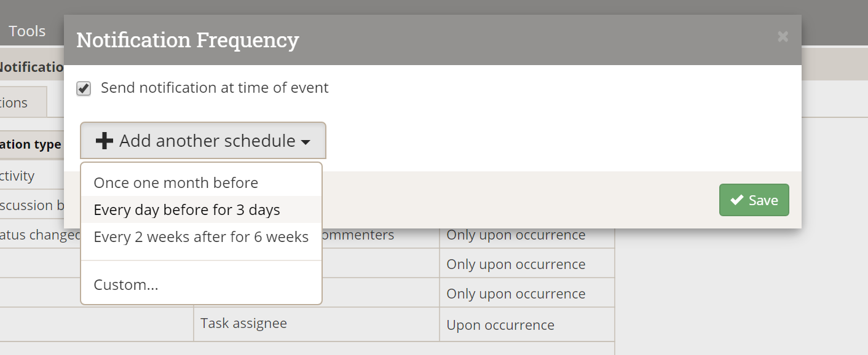Click the 'activity' row behind the dropdown

click(17, 176)
